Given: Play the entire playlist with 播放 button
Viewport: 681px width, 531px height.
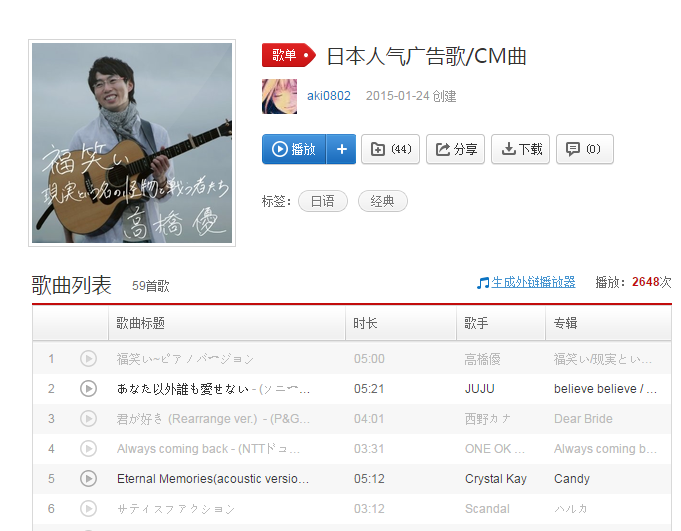Looking at the screenshot, I should click(294, 149).
